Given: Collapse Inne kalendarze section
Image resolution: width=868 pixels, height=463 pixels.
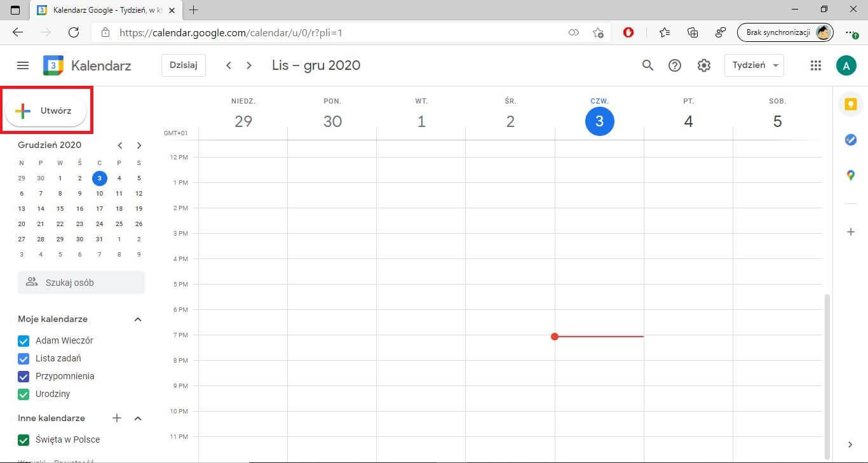Looking at the screenshot, I should [x=138, y=418].
